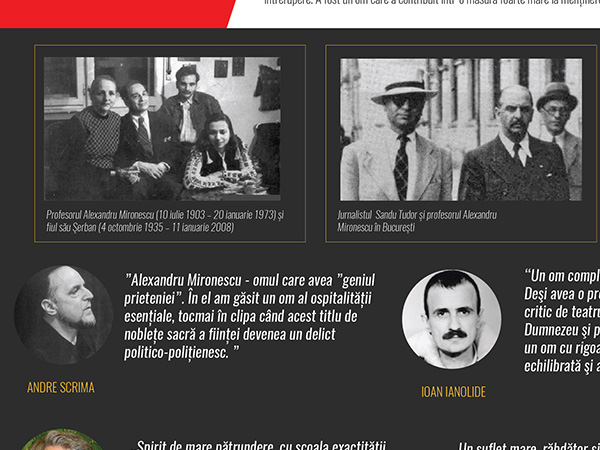Select the partially visible portrait at bottom left
The height and width of the screenshot is (450, 600).
pos(62,440)
